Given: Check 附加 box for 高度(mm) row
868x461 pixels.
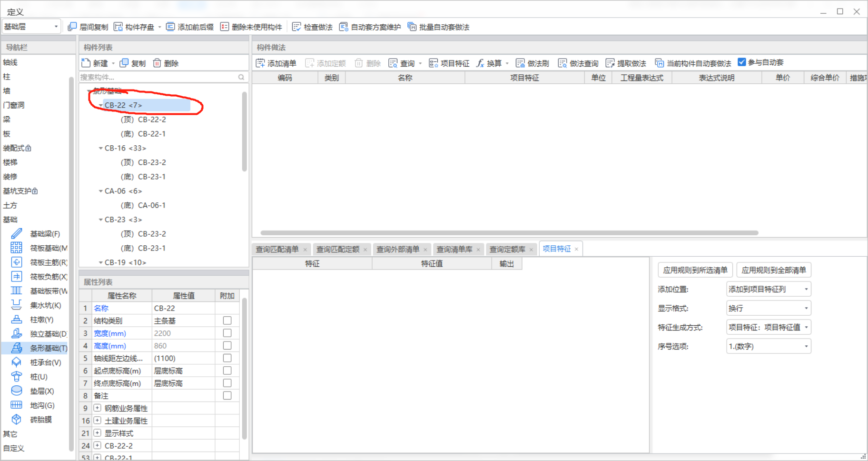Looking at the screenshot, I should [227, 345].
